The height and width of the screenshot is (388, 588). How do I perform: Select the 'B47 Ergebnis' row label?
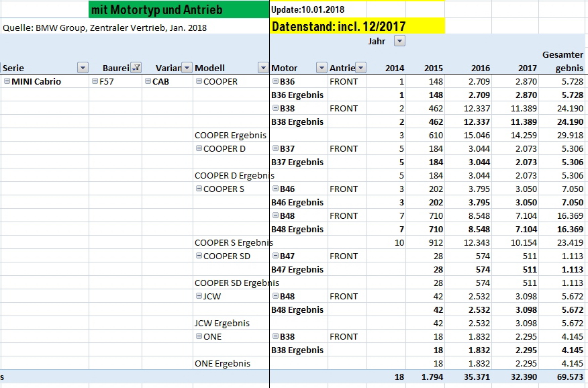click(297, 270)
